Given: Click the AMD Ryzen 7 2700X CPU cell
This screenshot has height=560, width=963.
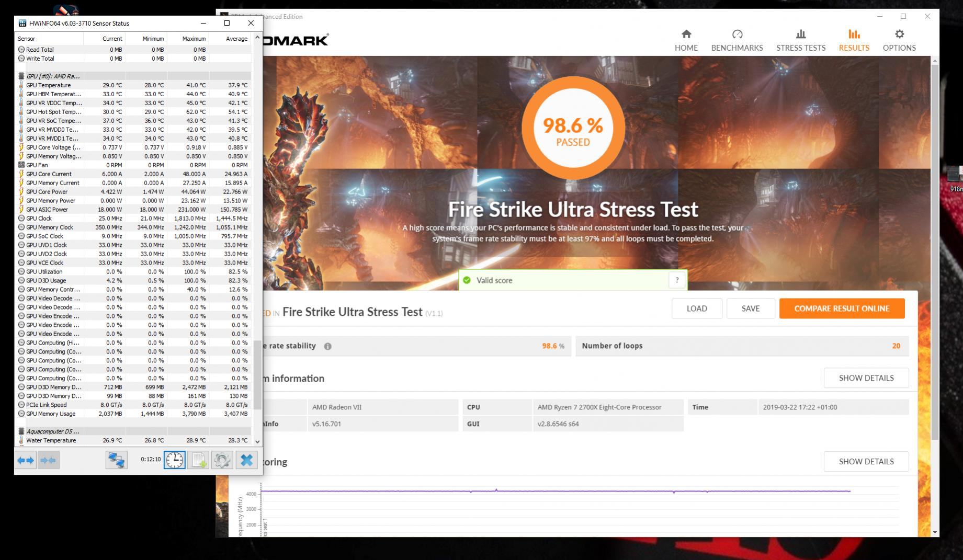Looking at the screenshot, I should point(608,407).
